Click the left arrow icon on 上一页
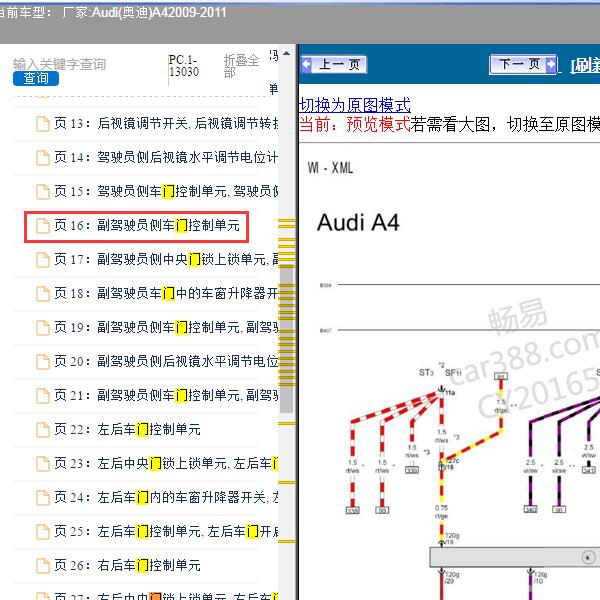The height and width of the screenshot is (600, 600). pyautogui.click(x=307, y=64)
